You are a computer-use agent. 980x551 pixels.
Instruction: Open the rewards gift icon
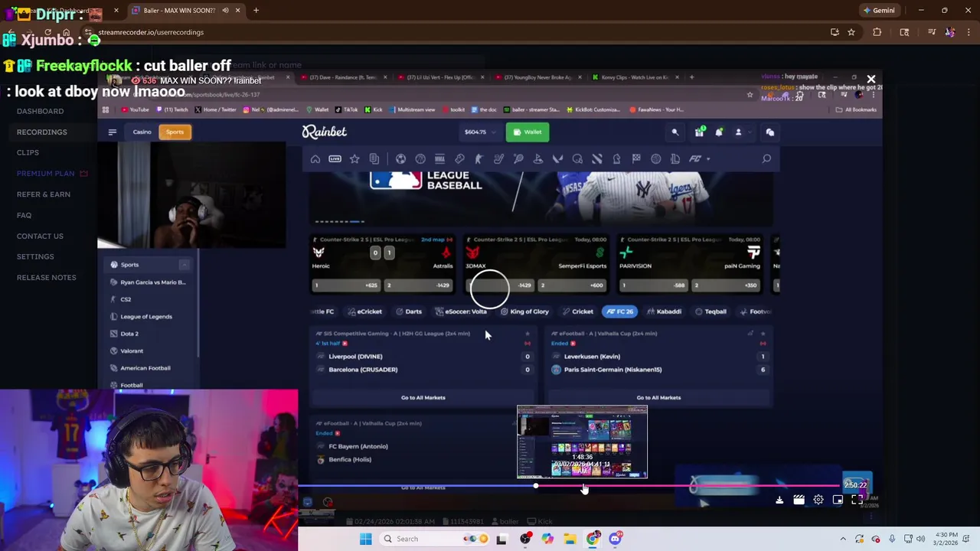(x=699, y=132)
